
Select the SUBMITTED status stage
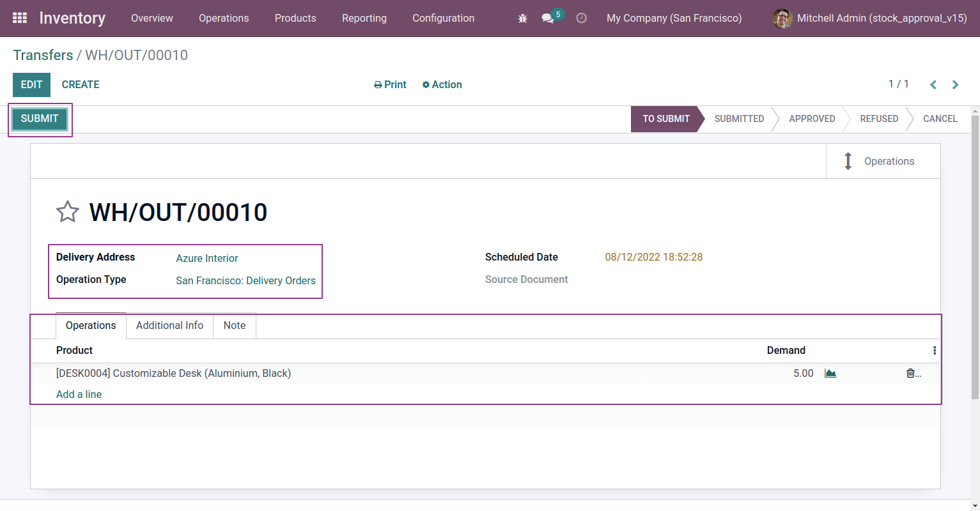(x=739, y=119)
